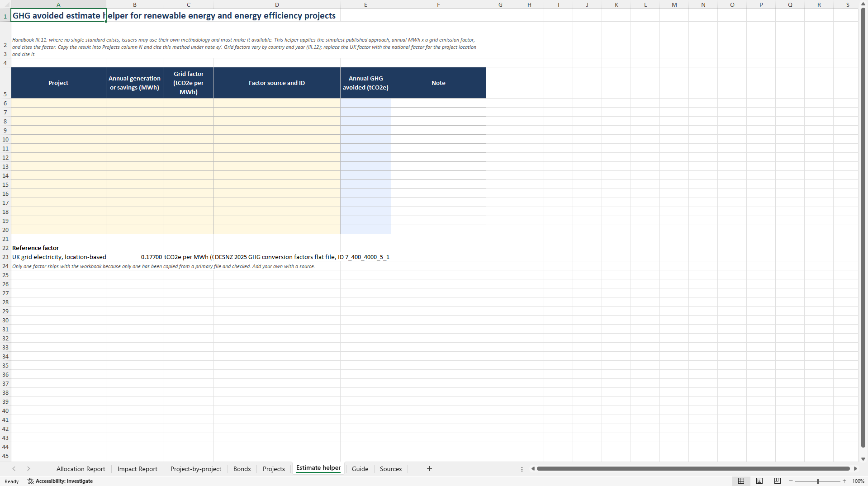Select column D header
Viewport: 868px width, 486px height.
click(277, 5)
